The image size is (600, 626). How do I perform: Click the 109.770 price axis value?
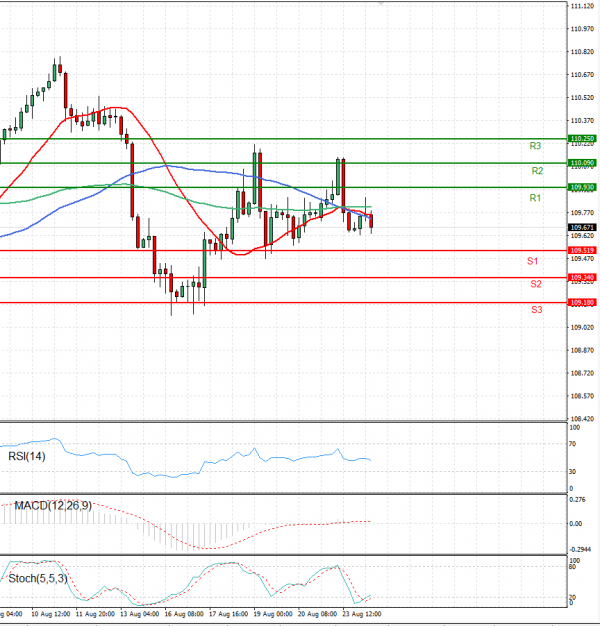582,213
